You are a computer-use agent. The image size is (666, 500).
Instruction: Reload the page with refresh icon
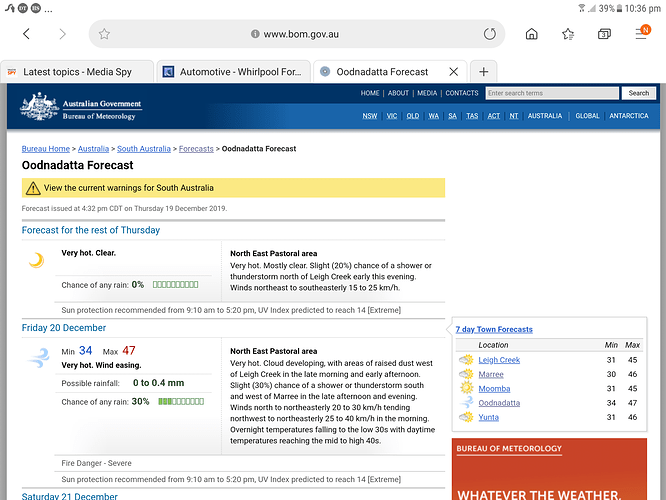(x=490, y=34)
